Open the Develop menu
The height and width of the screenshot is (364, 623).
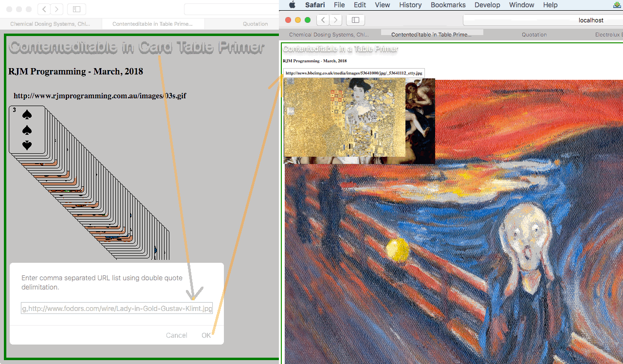click(x=487, y=5)
